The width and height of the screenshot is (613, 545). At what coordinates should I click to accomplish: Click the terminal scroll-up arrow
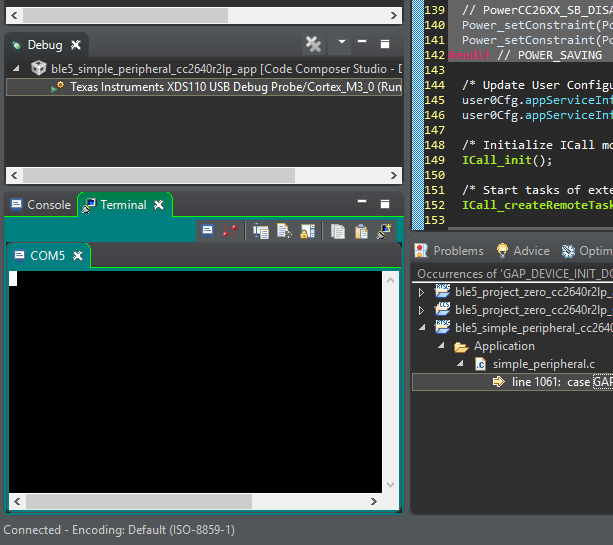pos(390,280)
